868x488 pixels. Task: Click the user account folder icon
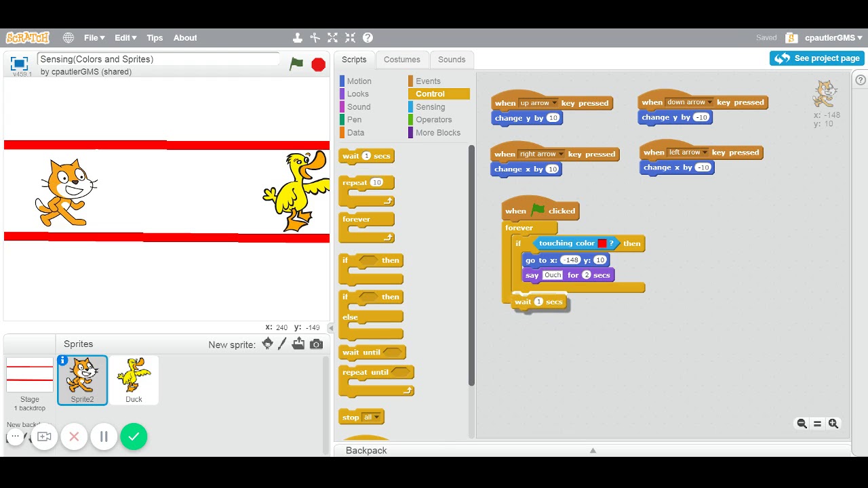791,38
